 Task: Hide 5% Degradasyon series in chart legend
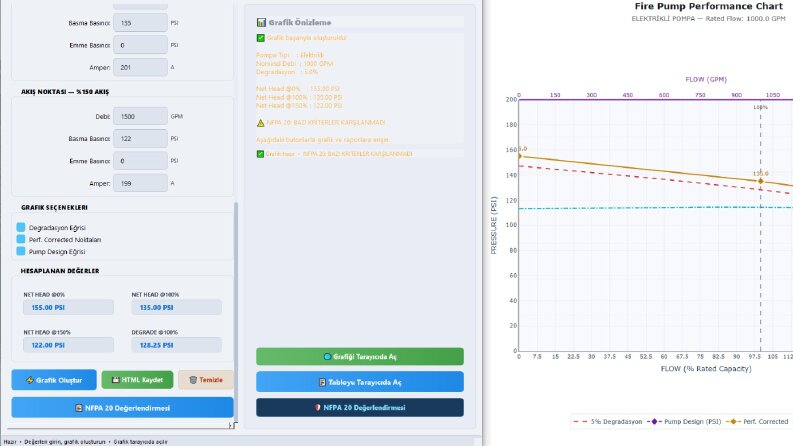pyautogui.click(x=608, y=421)
